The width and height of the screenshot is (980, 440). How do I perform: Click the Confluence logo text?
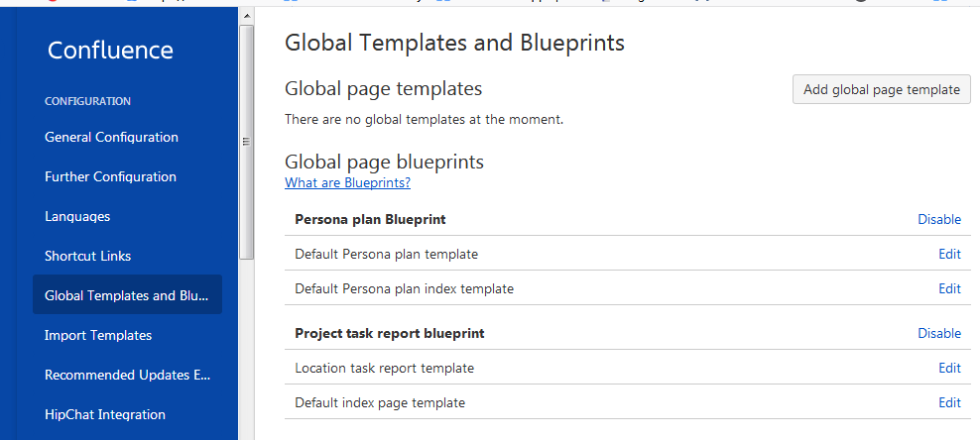(111, 50)
